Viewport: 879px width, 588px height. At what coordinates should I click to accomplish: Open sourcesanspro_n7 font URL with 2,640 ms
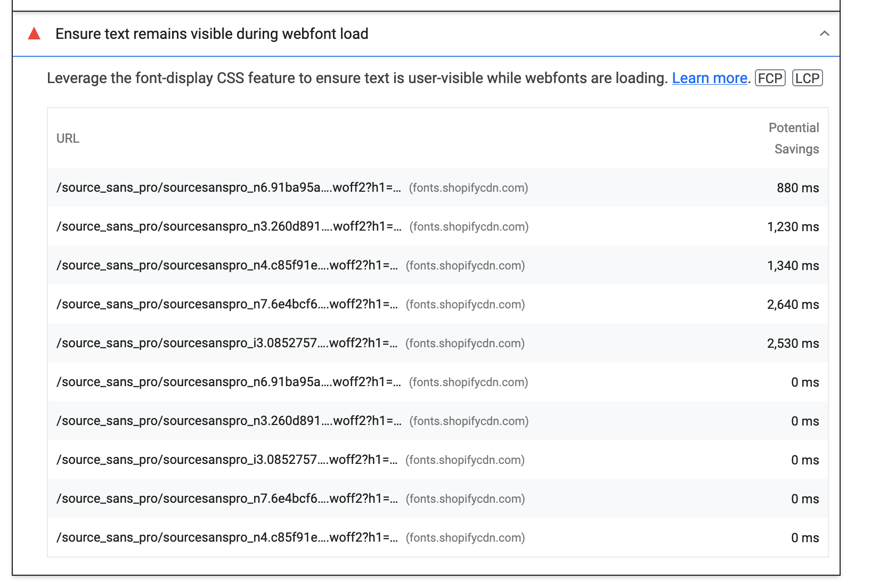[x=227, y=305]
